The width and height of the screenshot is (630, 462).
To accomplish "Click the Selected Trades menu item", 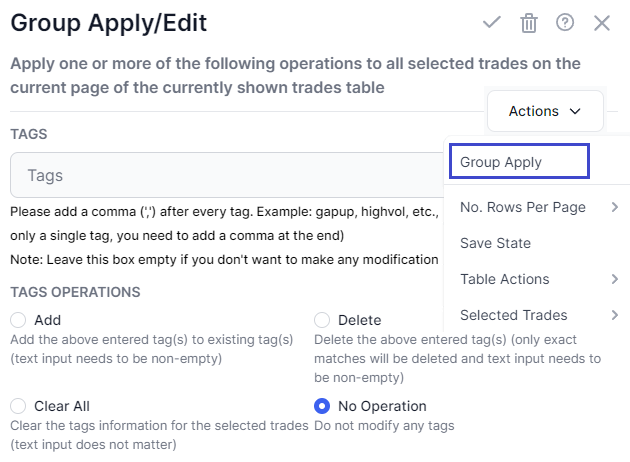I will [x=513, y=315].
